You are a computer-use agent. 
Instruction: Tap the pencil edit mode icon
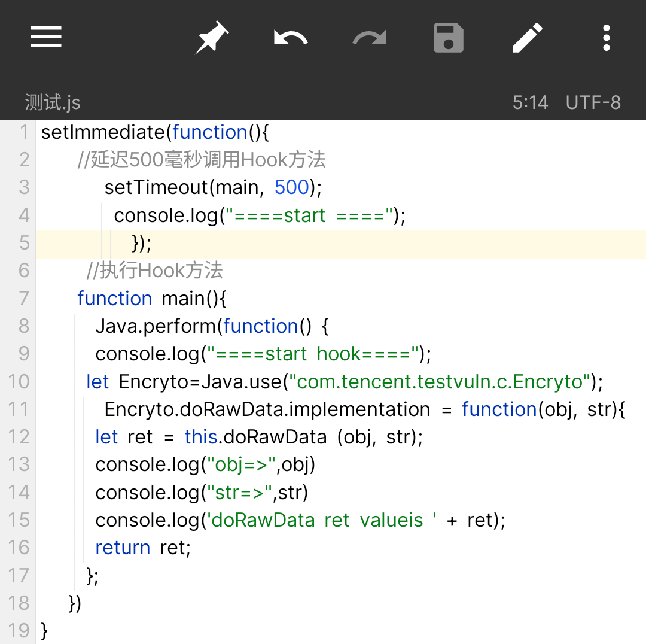[528, 38]
